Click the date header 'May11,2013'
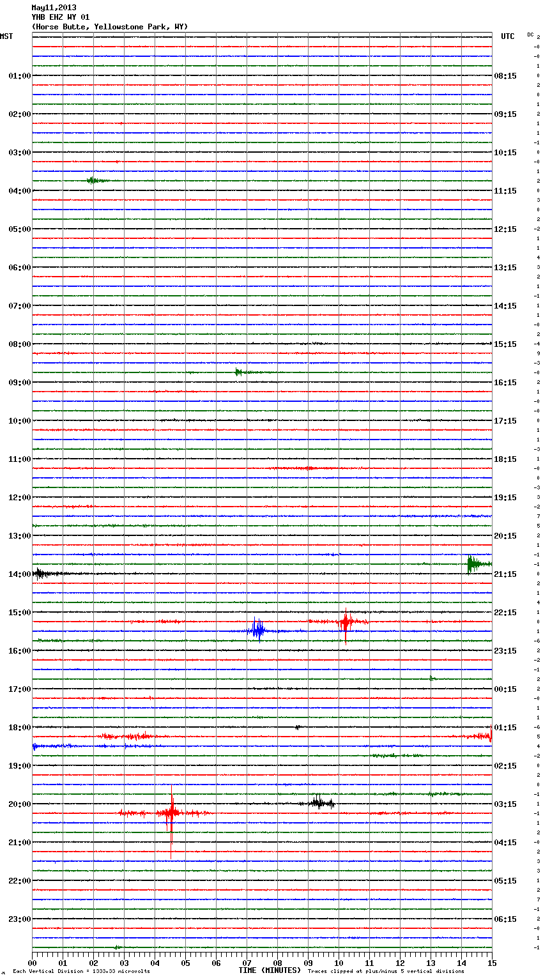Screen dimensions: 543x980 pos(54,8)
